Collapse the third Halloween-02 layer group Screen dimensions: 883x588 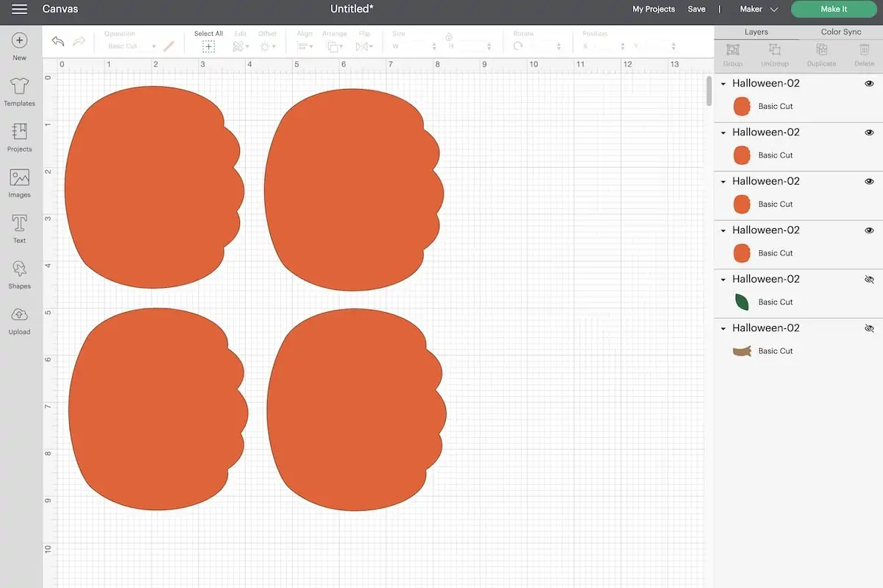tap(723, 182)
